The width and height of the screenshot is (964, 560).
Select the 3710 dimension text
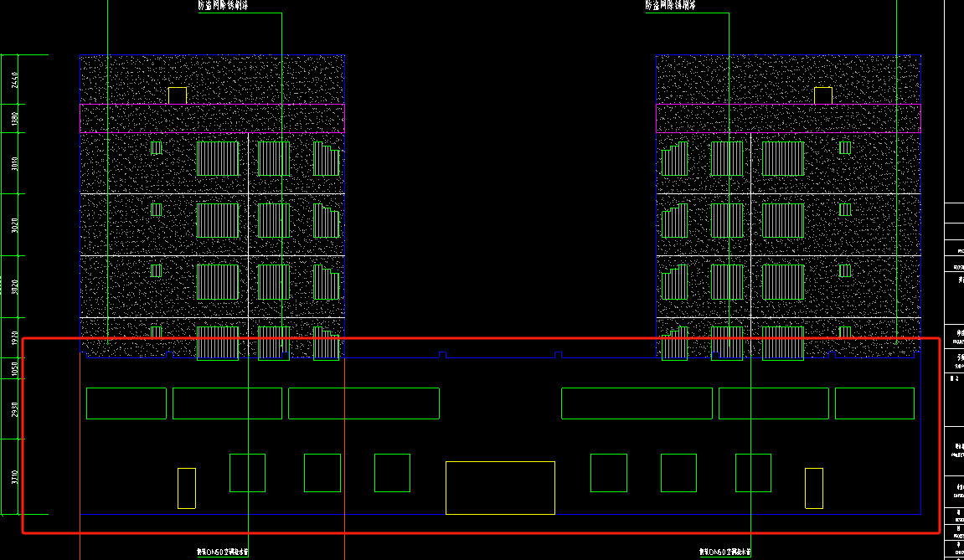(x=15, y=476)
